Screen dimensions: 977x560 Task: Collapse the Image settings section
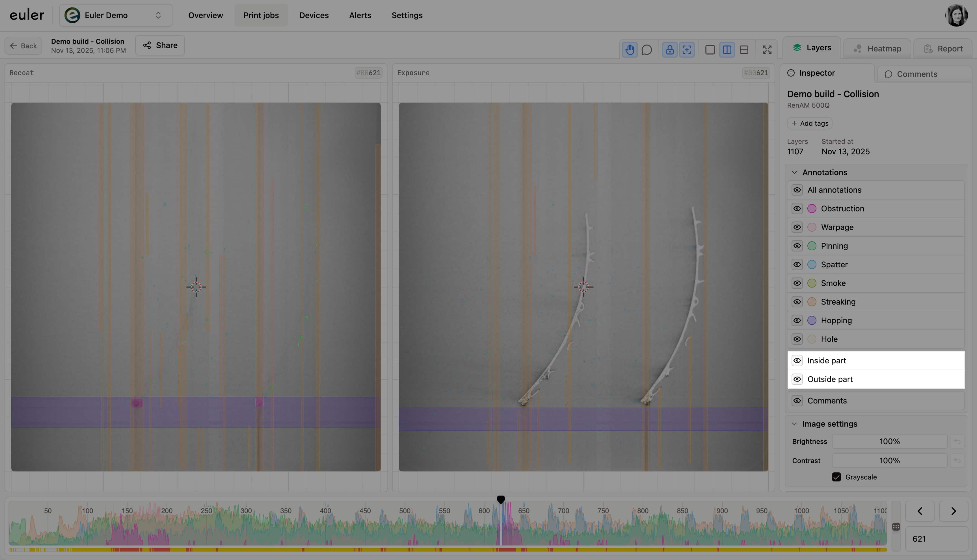pos(794,424)
